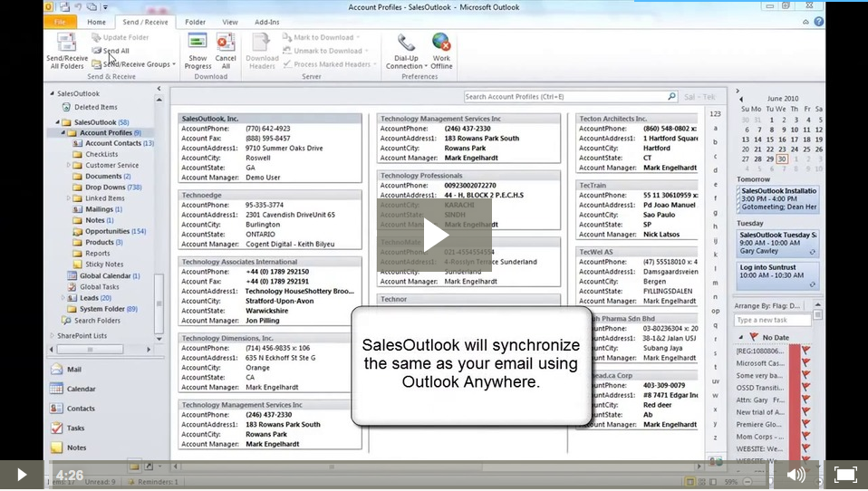Open the Mailings folder
This screenshot has width=868, height=491.
click(103, 209)
